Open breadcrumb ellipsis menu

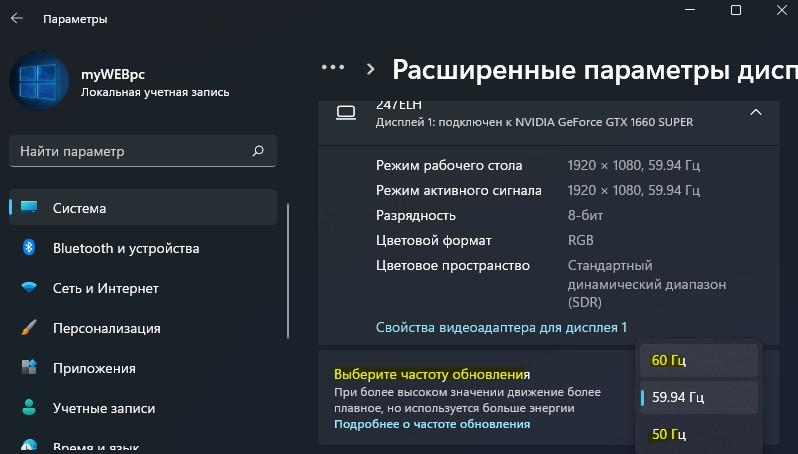(333, 67)
